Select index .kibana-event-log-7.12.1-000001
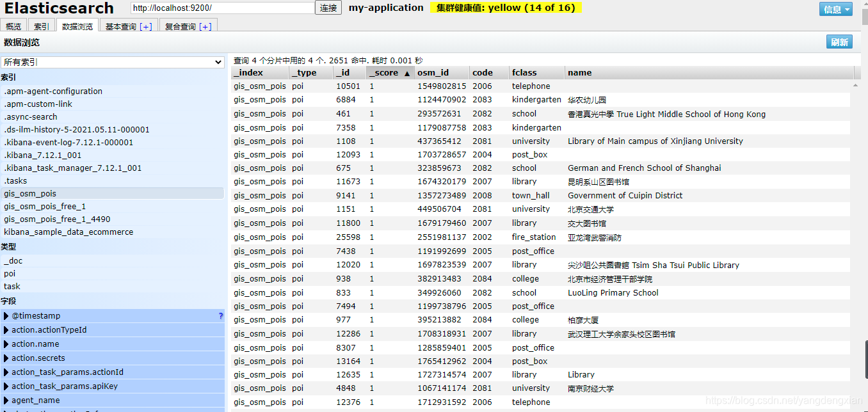 [x=112, y=143]
